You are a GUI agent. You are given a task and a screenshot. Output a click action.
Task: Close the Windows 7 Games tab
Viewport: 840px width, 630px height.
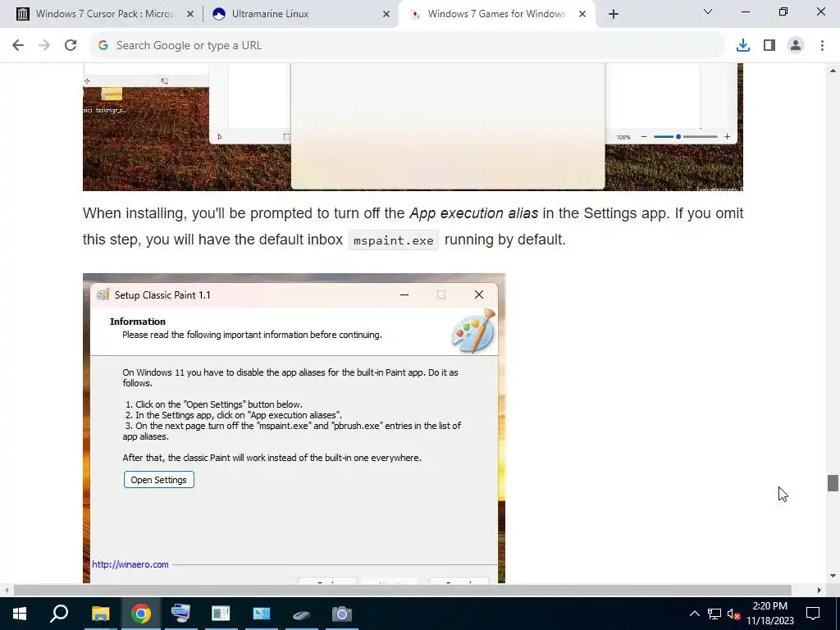[582, 15]
